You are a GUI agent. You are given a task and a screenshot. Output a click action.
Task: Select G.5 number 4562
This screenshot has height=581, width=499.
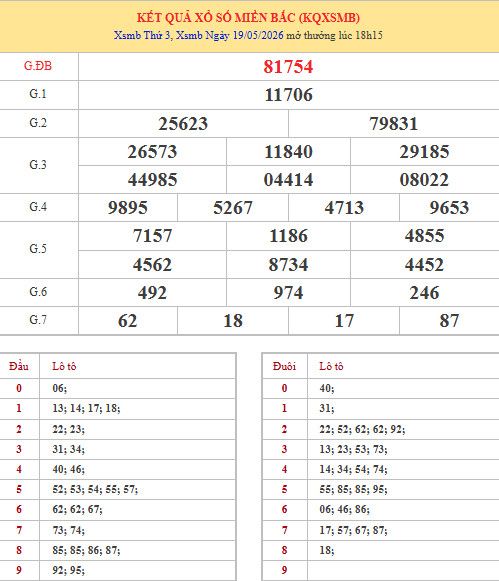[152, 265]
